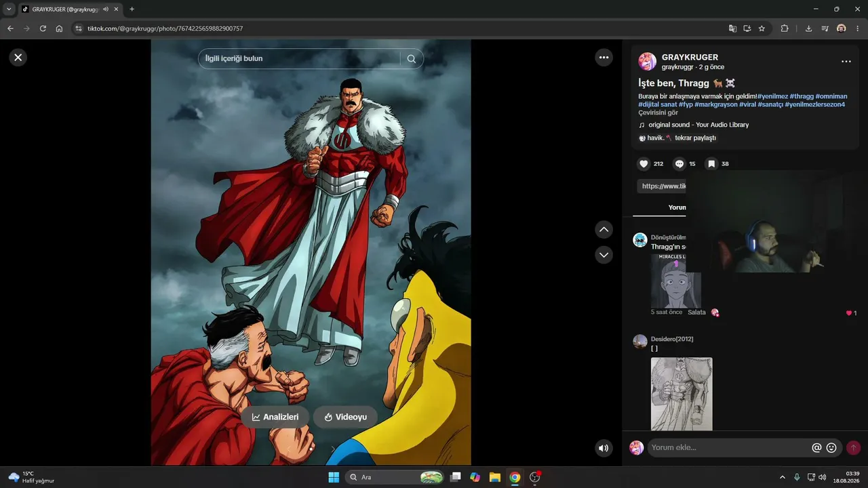This screenshot has width=868, height=488.
Task: Open GRAYKRUGER username link
Action: pos(690,58)
